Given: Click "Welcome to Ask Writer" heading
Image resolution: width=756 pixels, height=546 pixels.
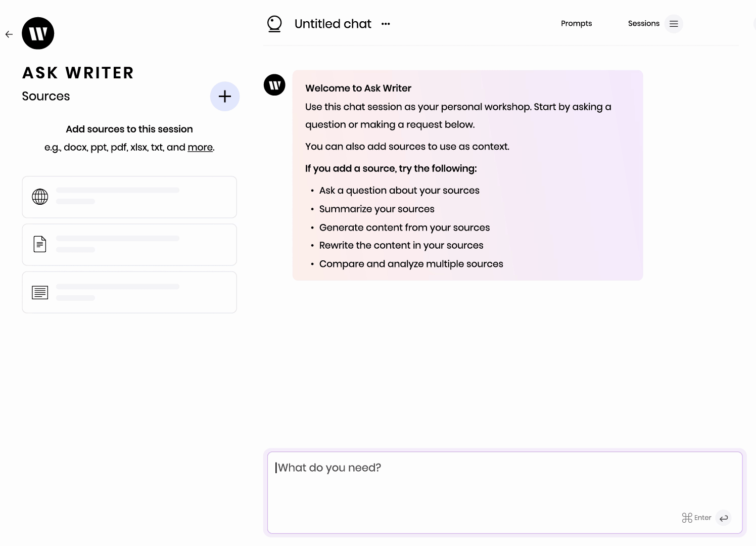Looking at the screenshot, I should click(x=358, y=88).
